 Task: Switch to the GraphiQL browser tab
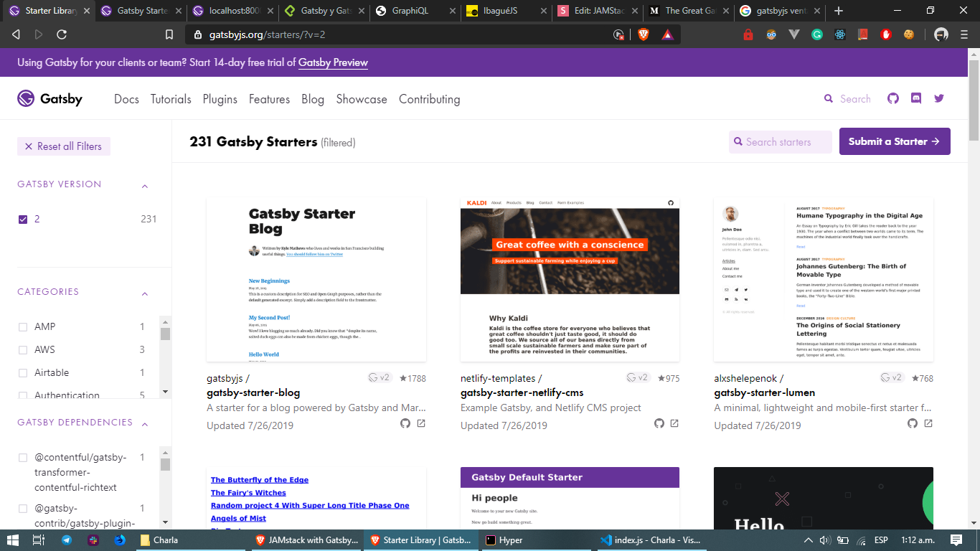(x=415, y=11)
